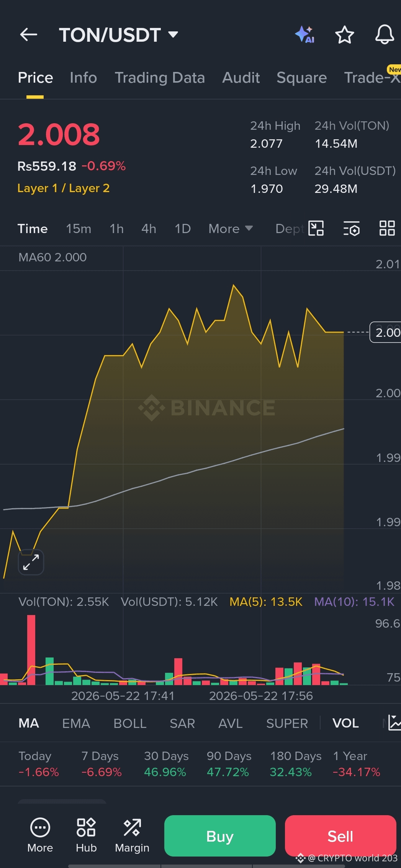401x868 pixels.
Task: Open price alerts bell icon
Action: pyautogui.click(x=385, y=34)
